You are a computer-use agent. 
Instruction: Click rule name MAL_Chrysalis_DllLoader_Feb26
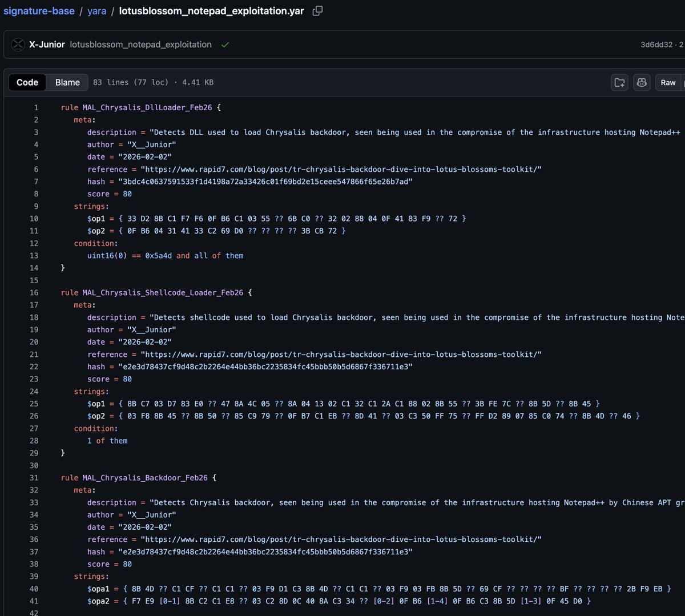pos(147,107)
